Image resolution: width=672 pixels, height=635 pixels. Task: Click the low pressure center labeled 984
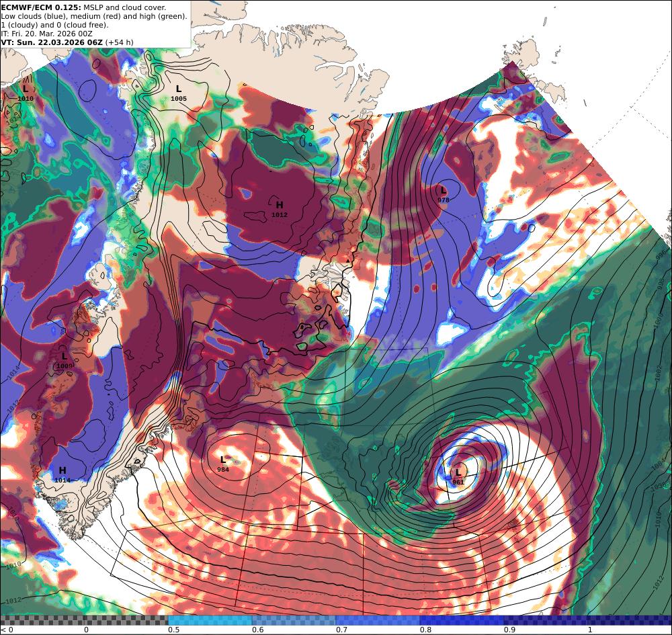(223, 464)
